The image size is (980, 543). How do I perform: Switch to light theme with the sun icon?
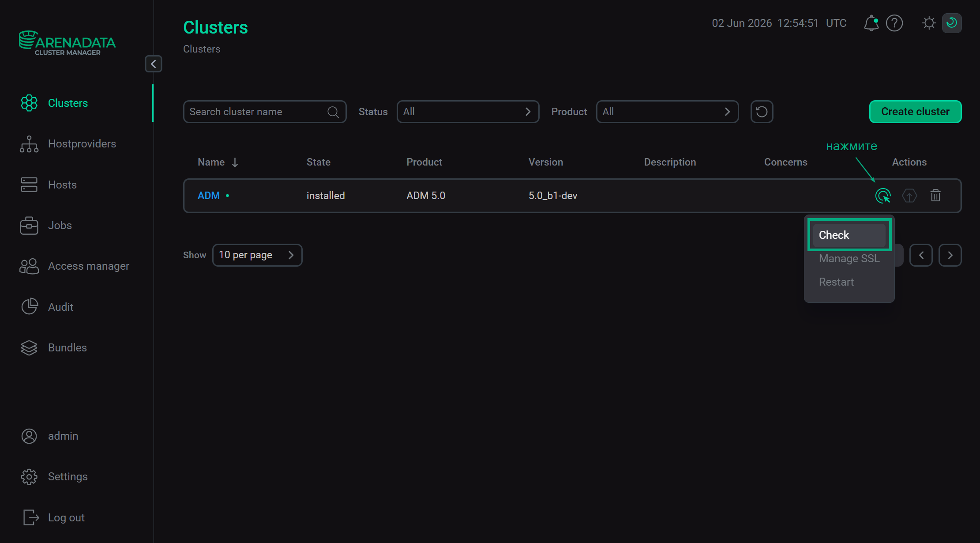click(929, 23)
